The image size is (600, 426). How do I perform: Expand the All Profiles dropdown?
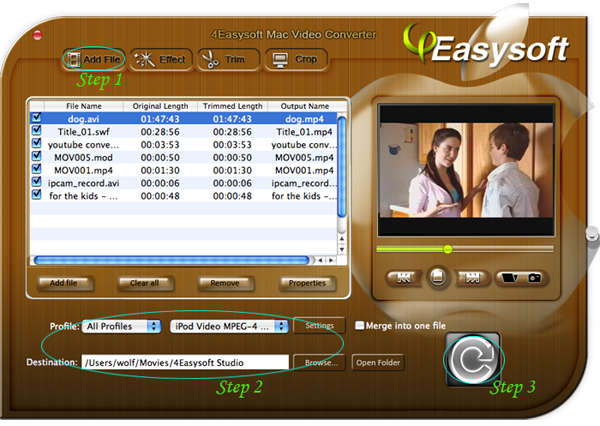click(x=122, y=326)
